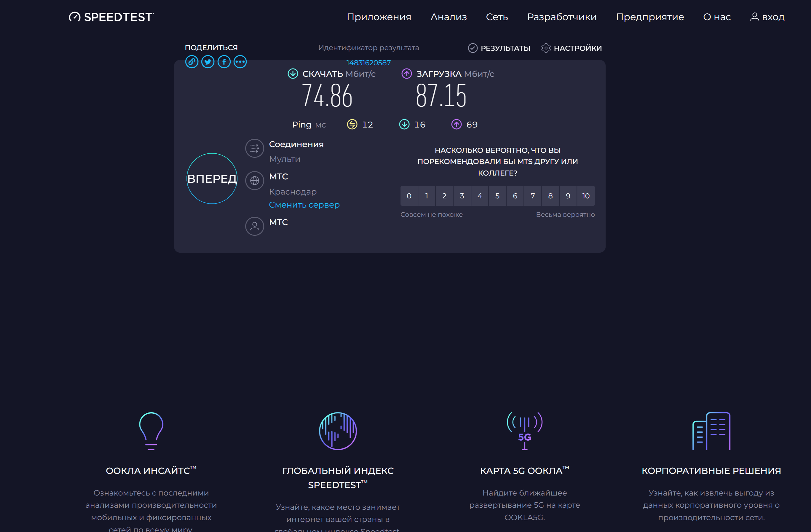This screenshot has width=811, height=532.
Task: Click the MTC provider user icon
Action: (x=255, y=226)
